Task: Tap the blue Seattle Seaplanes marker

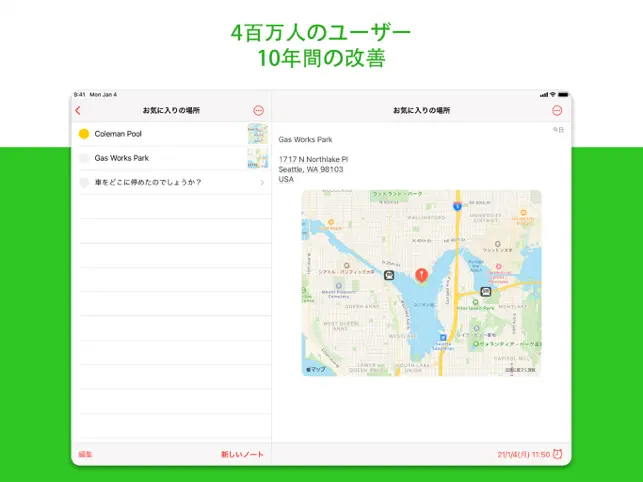Action: pos(443,338)
